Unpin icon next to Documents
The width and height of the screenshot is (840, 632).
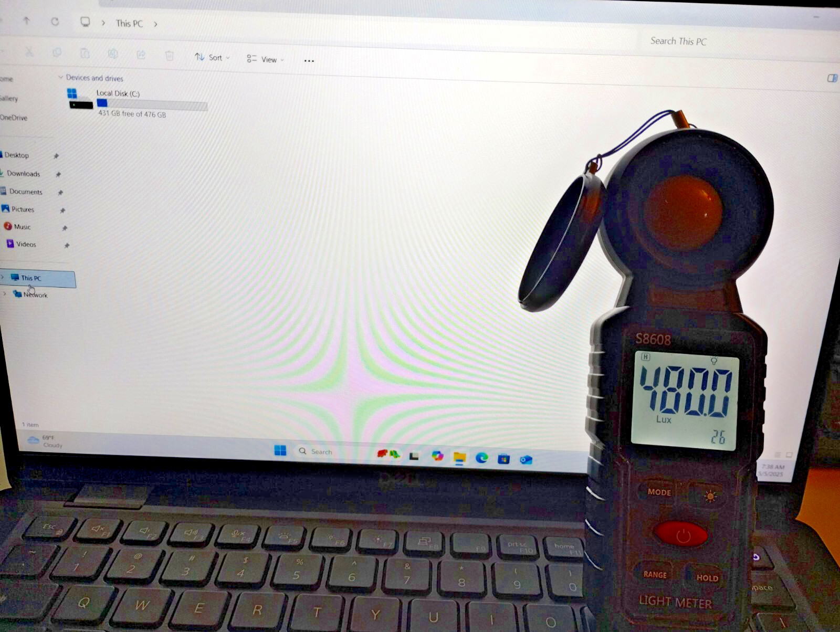click(60, 193)
